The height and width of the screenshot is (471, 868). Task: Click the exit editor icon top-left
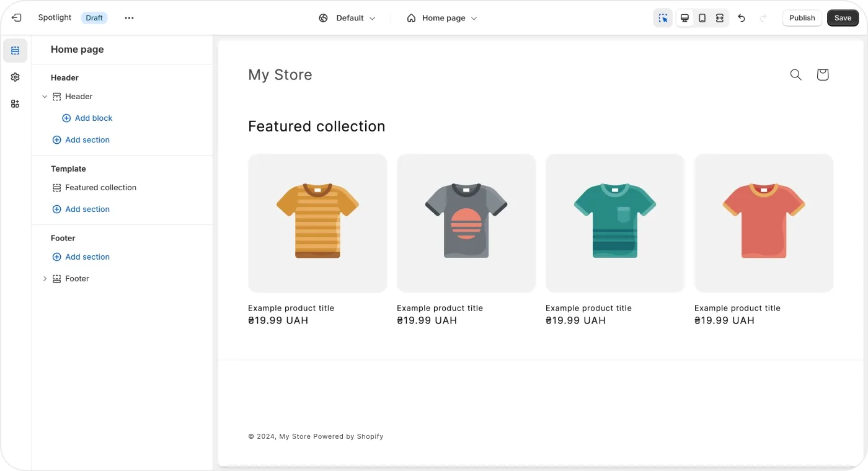(16, 17)
